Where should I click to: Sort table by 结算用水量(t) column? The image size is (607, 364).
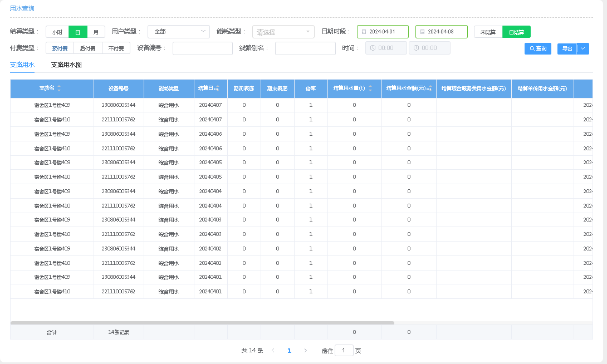pyautogui.click(x=370, y=88)
